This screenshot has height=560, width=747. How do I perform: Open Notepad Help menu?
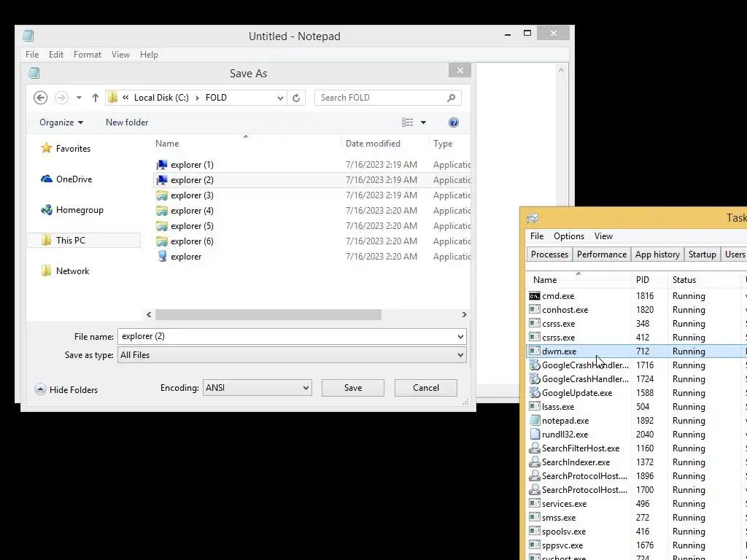pos(149,55)
